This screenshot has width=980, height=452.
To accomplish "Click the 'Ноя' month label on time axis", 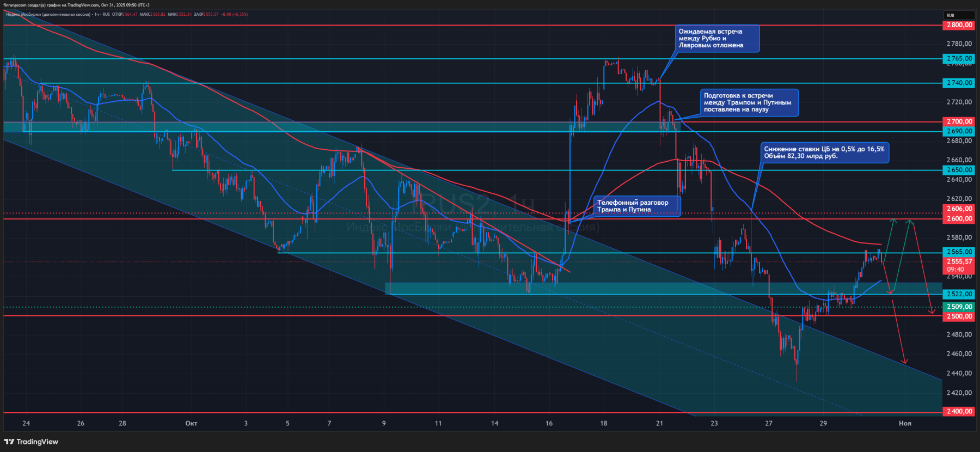I will (905, 423).
